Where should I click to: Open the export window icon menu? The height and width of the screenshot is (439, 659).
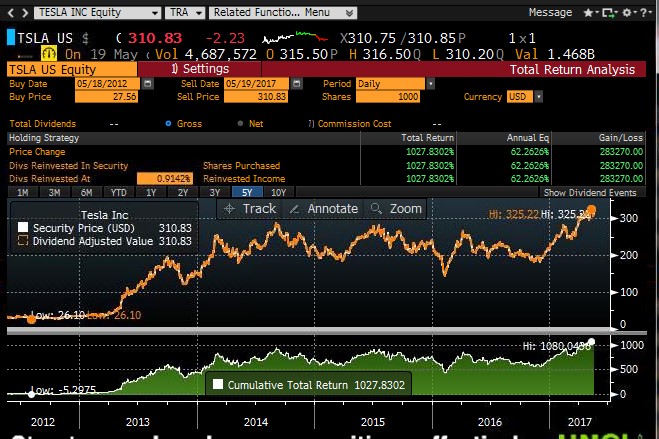pos(608,12)
